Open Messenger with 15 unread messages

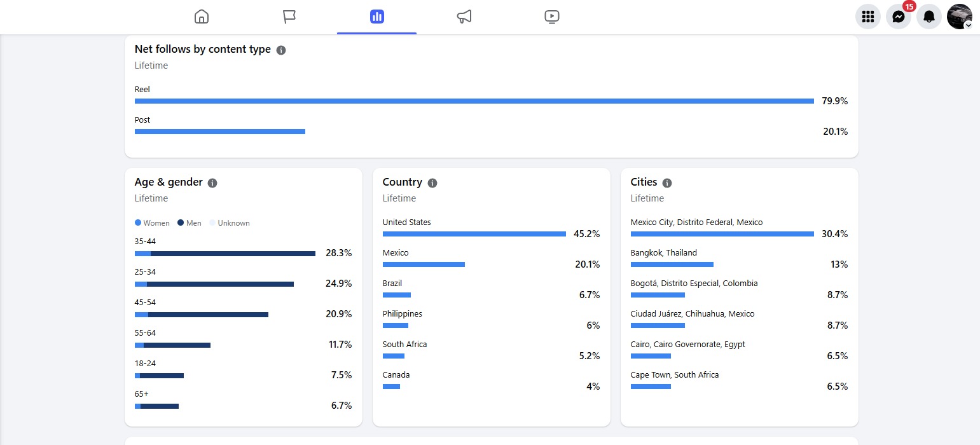[x=898, y=17]
